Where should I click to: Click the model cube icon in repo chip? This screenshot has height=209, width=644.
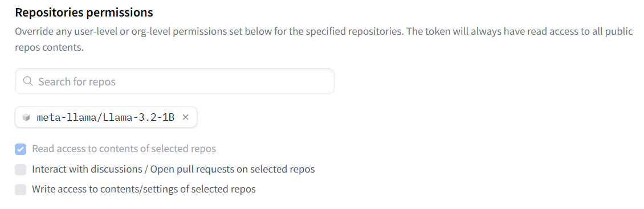coord(26,118)
